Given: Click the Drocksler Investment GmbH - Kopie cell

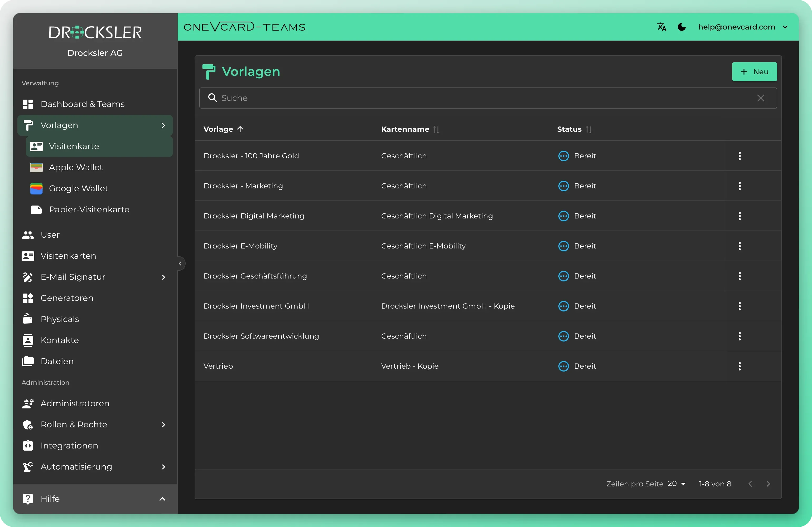Looking at the screenshot, I should click(x=448, y=306).
